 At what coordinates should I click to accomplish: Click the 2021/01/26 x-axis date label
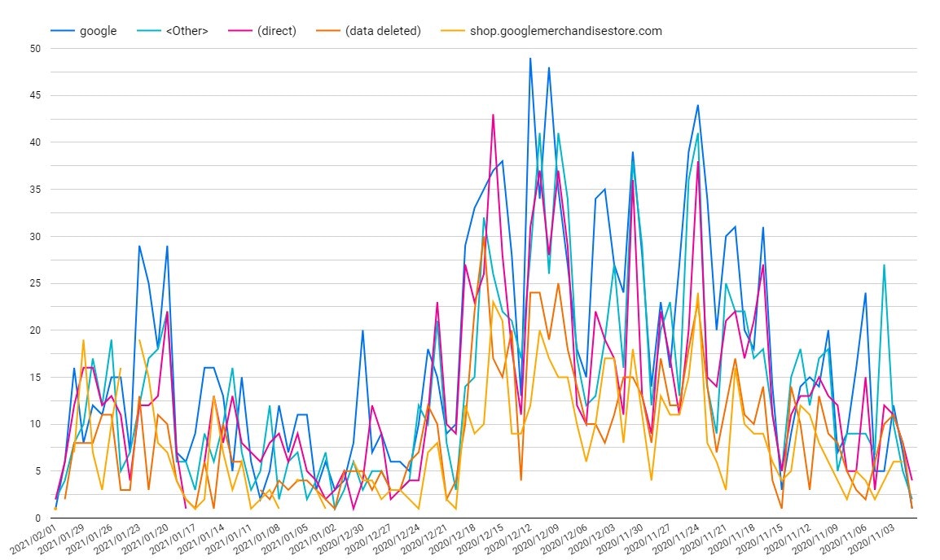(90, 539)
